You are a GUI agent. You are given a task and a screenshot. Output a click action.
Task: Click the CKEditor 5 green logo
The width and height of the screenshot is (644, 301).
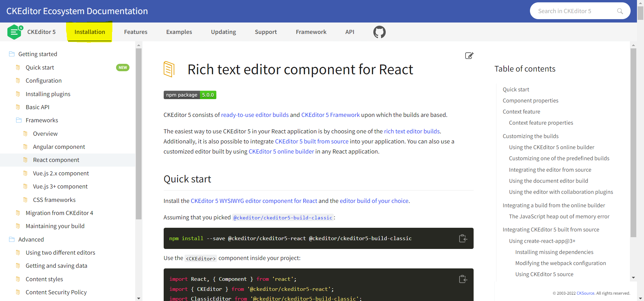[x=15, y=32]
